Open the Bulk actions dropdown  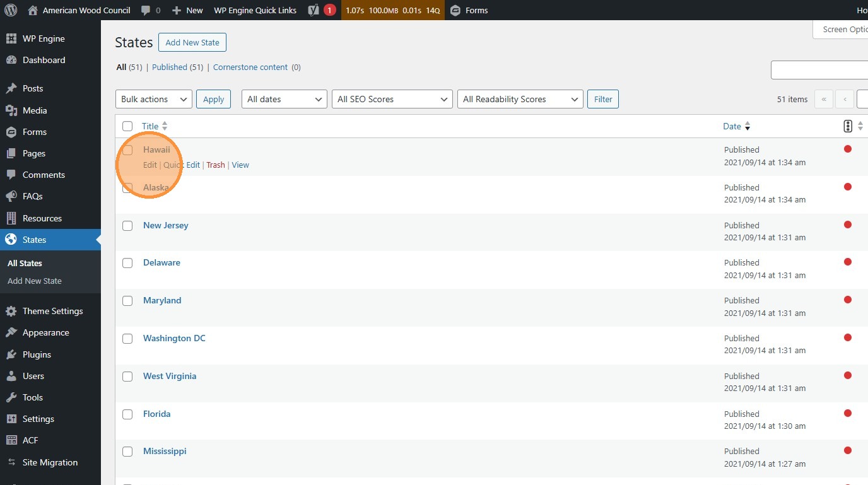(154, 99)
